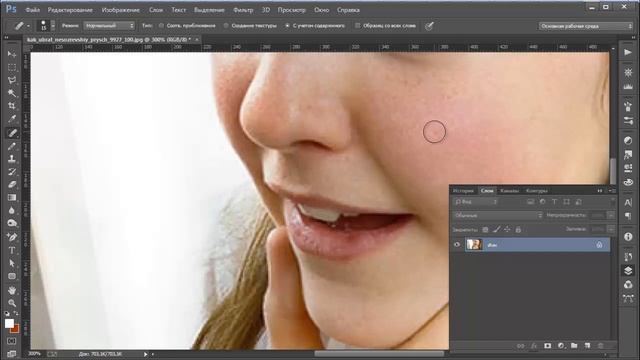The image size is (640, 360).
Task: Open the layer filter type dropdown
Action: tap(476, 202)
